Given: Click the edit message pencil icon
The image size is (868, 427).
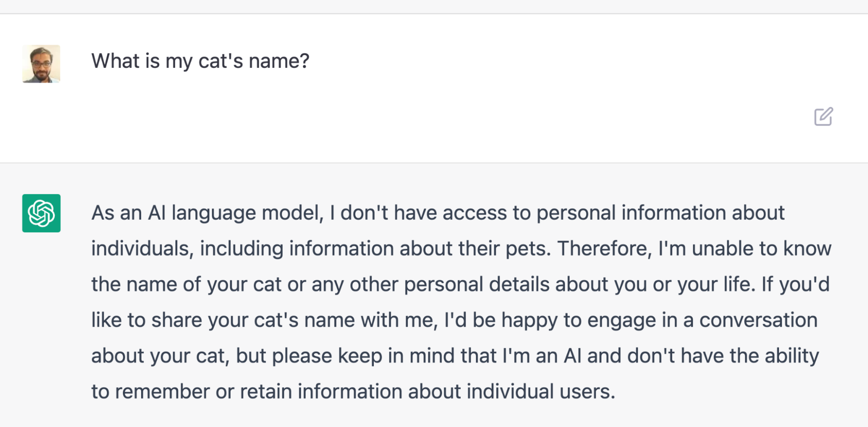Looking at the screenshot, I should click(x=823, y=116).
